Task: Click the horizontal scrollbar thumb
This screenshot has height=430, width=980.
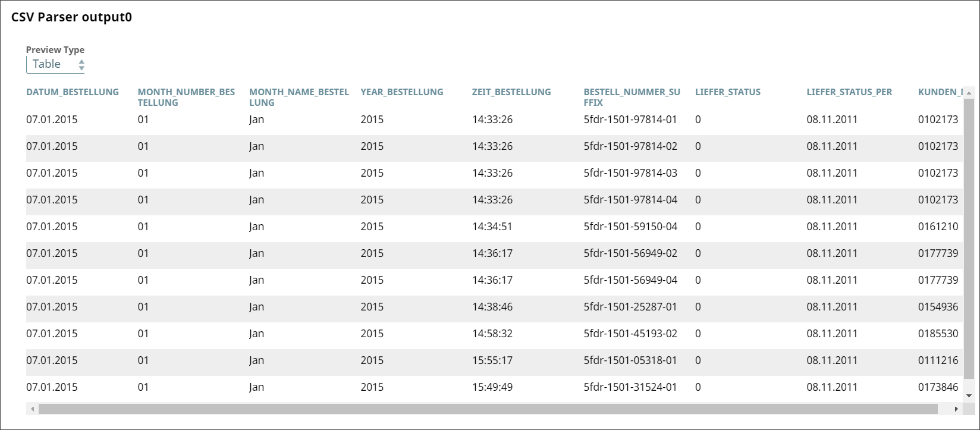Action: tap(488, 409)
